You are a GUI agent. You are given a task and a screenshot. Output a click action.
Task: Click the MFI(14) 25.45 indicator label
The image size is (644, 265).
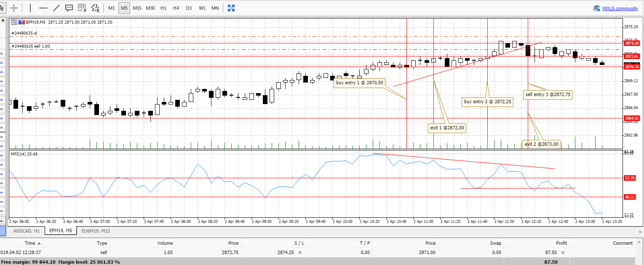(24, 154)
